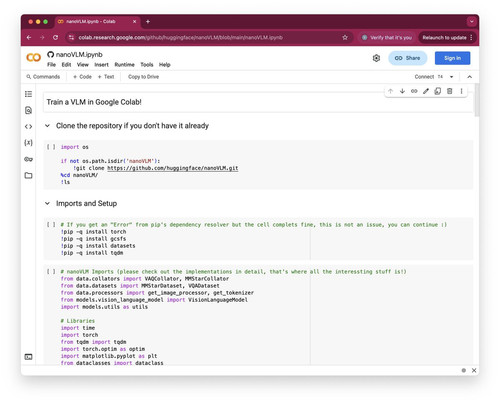Open the File menu
Screen dimensions: 500x403
51,65
